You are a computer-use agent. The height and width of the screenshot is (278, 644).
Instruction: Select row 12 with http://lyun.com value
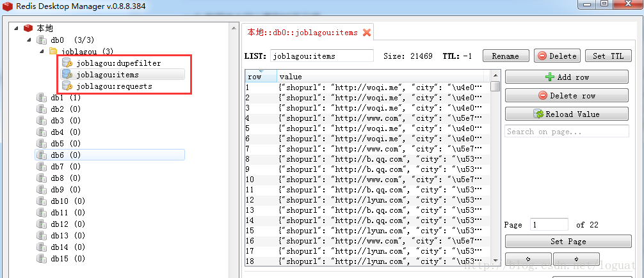click(x=367, y=200)
